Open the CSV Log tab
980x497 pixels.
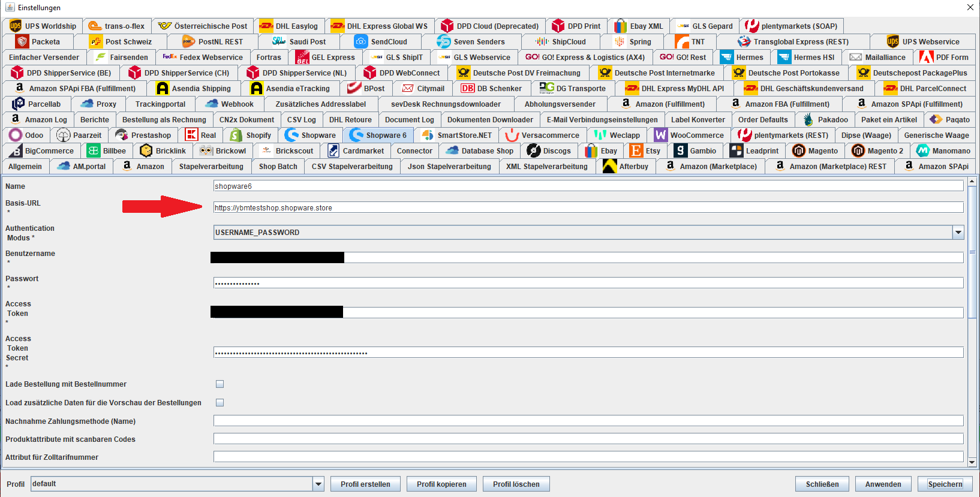301,119
